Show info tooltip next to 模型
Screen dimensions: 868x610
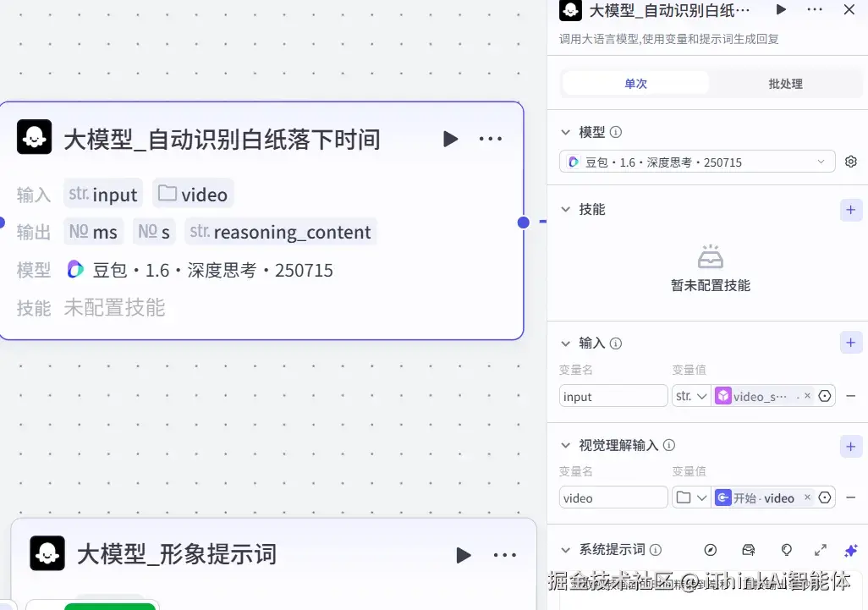[616, 132]
